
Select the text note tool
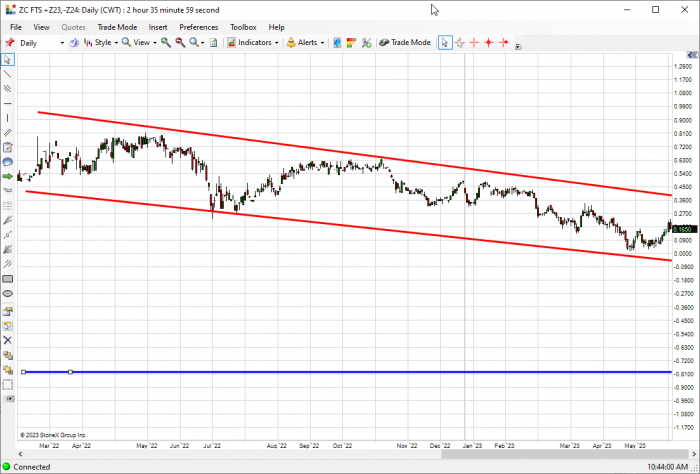(8, 147)
